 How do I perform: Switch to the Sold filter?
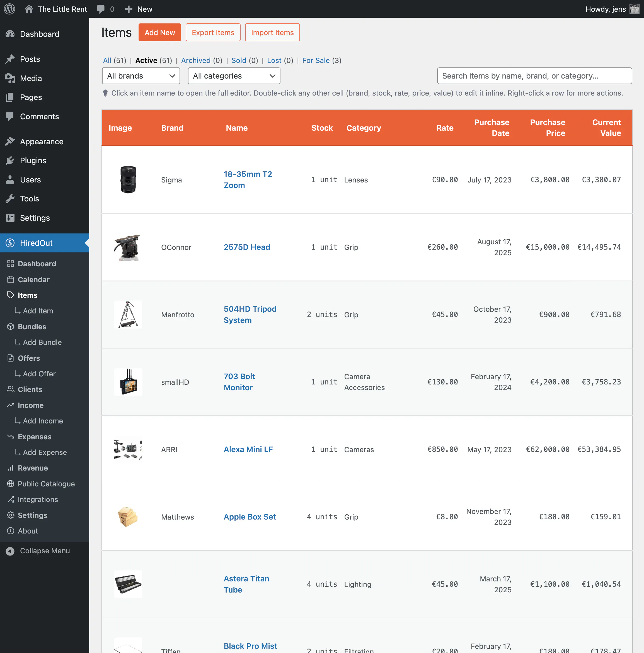[239, 60]
